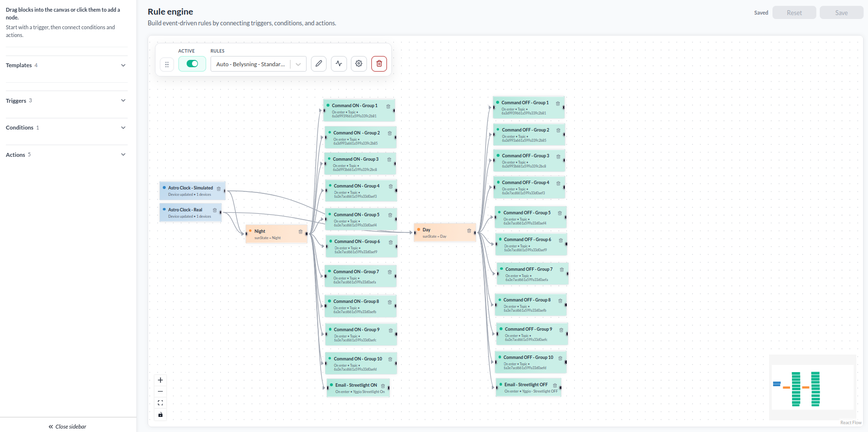Select Email - Streetlight OFF node title

tap(526, 385)
